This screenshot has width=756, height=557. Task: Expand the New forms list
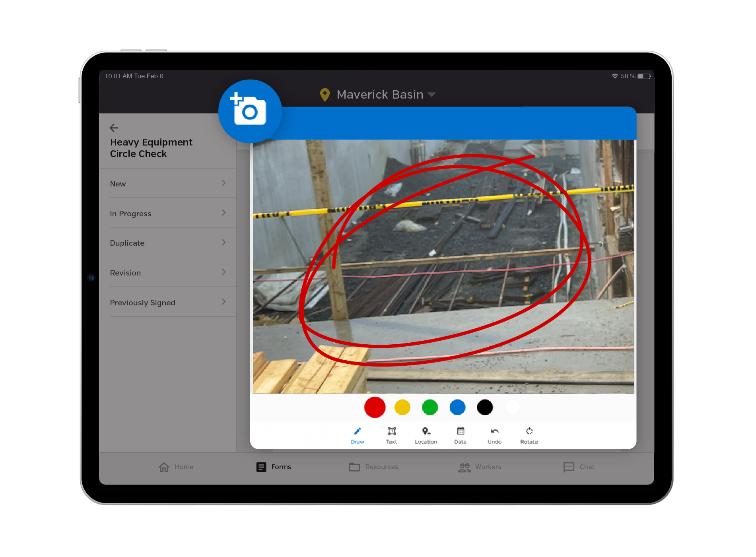click(167, 184)
